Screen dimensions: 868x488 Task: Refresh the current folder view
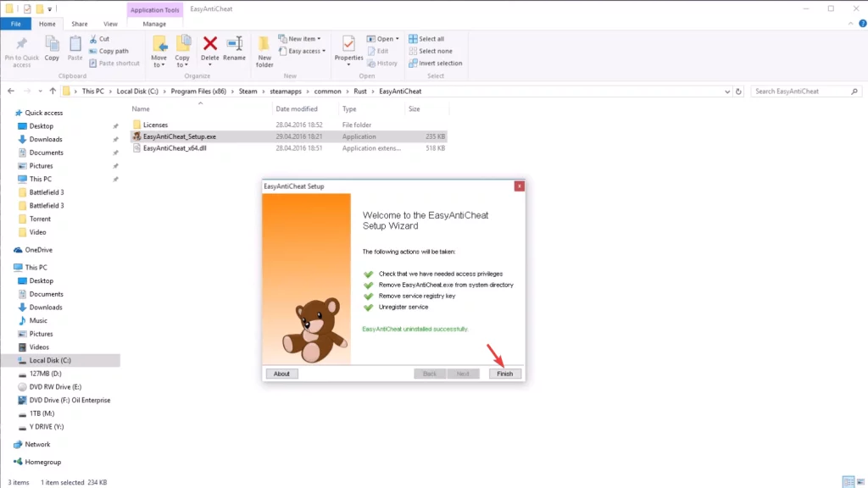739,91
